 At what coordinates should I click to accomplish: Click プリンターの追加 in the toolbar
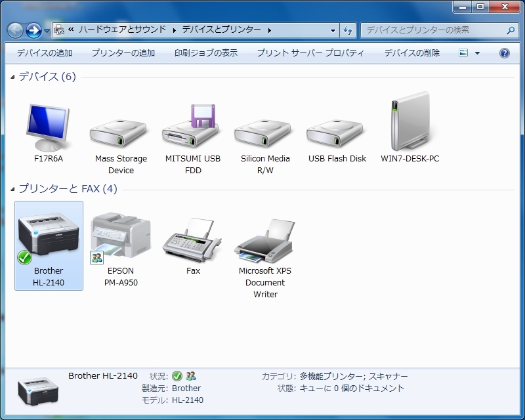click(x=123, y=53)
